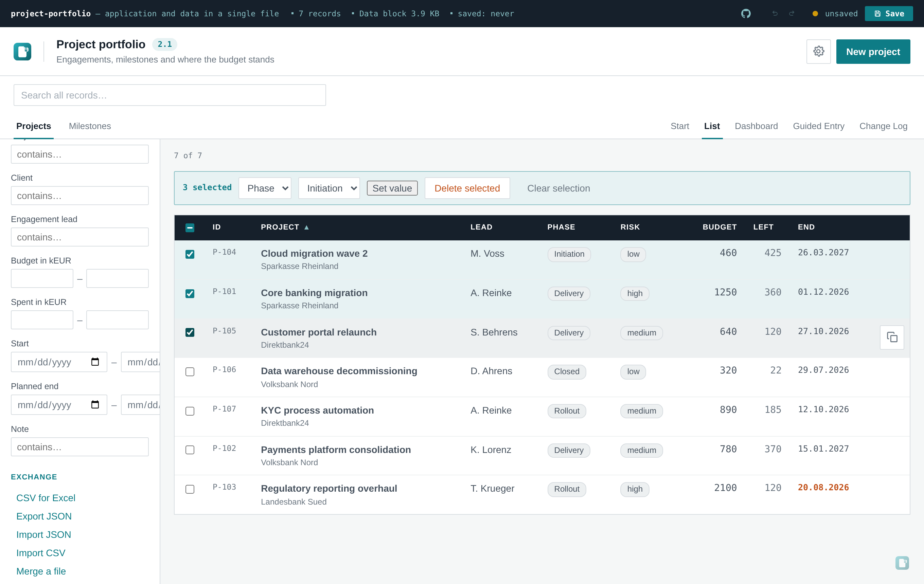This screenshot has height=584, width=924.
Task: Select the List view tab
Action: (712, 126)
